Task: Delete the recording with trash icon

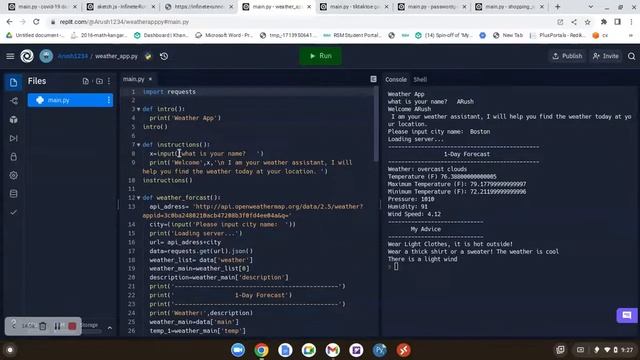Action: tap(43, 326)
